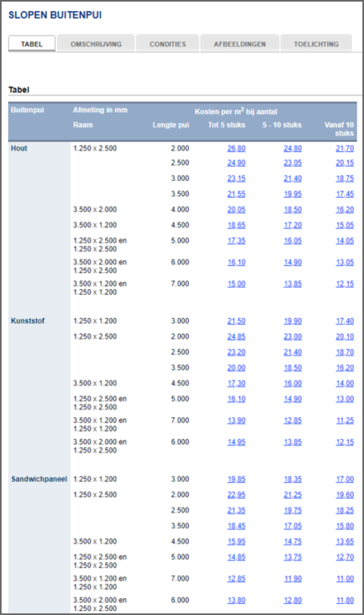
Task: Open the 26,80 price link for Hout
Action: tap(236, 148)
